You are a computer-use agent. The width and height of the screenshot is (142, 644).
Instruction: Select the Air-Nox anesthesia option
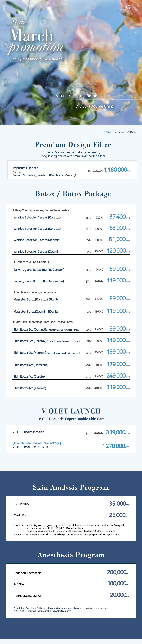coord(19,584)
